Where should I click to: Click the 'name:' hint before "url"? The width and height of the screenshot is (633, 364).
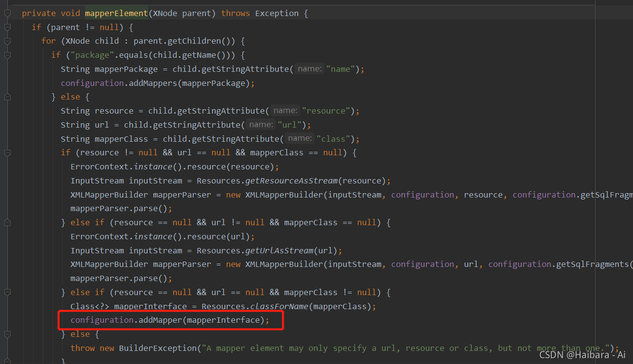tap(260, 125)
